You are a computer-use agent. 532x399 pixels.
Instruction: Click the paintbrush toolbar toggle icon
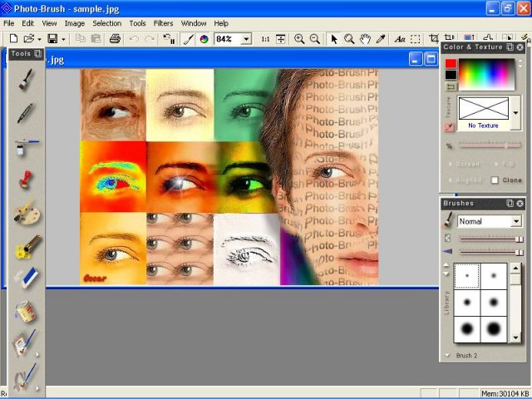pyautogui.click(x=189, y=39)
